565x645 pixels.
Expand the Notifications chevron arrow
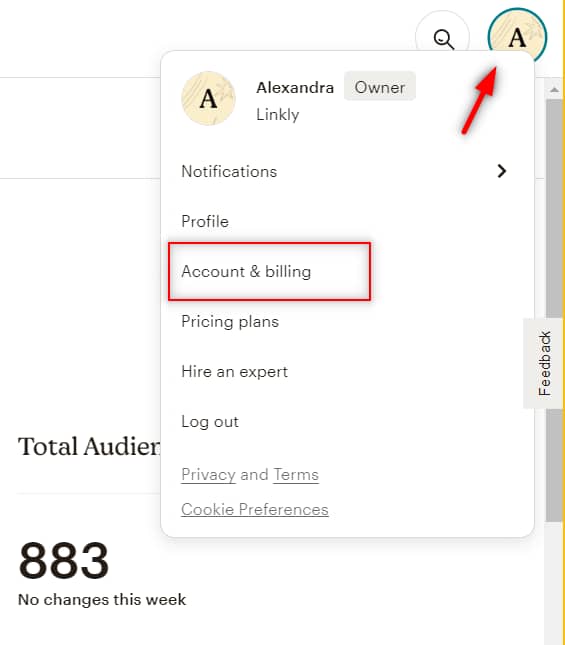coord(501,171)
